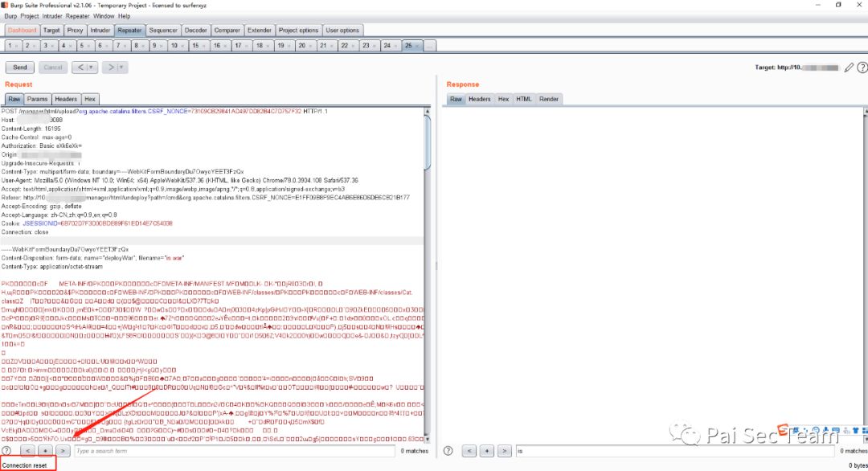Focus the response search field
Viewport: 868px width, 471px height.
tap(675, 451)
